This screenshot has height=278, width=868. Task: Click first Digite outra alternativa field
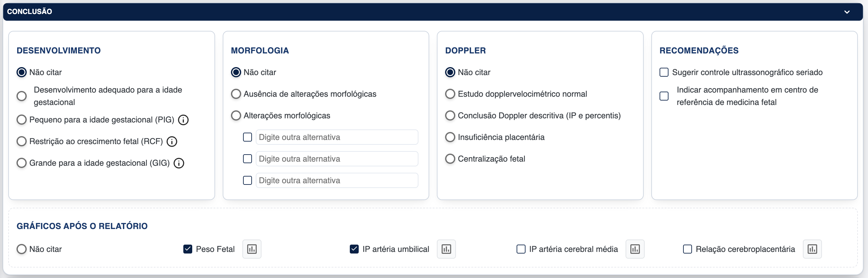click(x=336, y=137)
